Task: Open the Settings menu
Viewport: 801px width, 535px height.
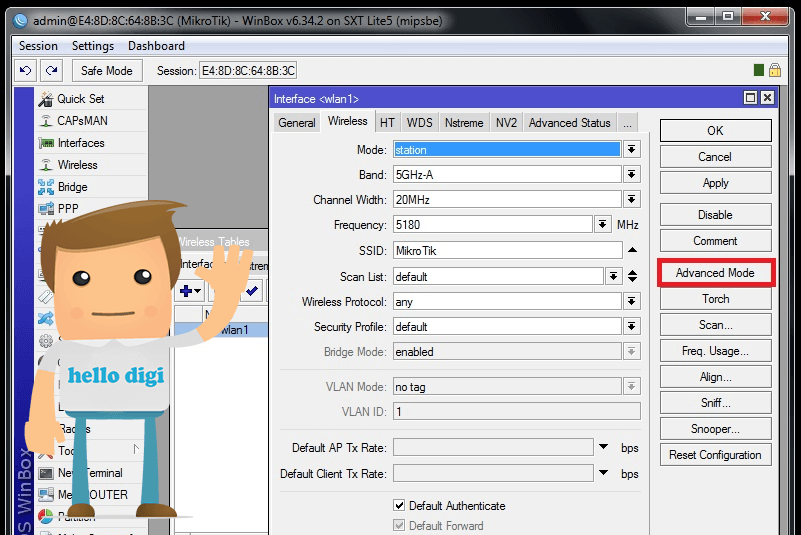Action: 93,46
